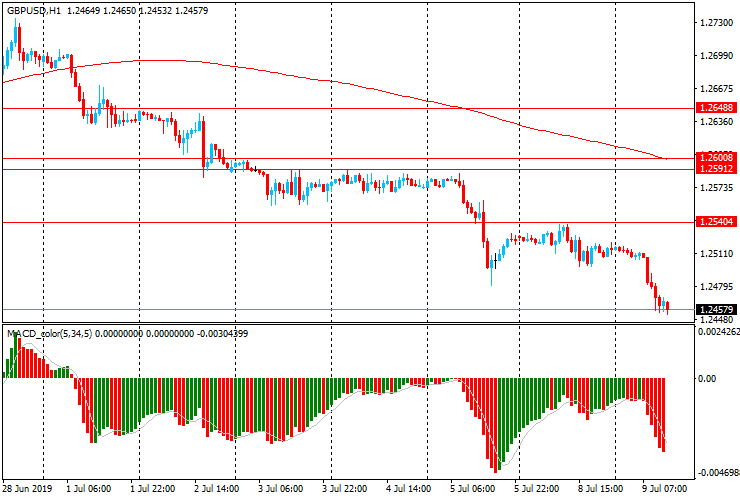The width and height of the screenshot is (740, 500).
Task: Click the MACD 0.0024262 scale maximum label
Action: pos(718,332)
